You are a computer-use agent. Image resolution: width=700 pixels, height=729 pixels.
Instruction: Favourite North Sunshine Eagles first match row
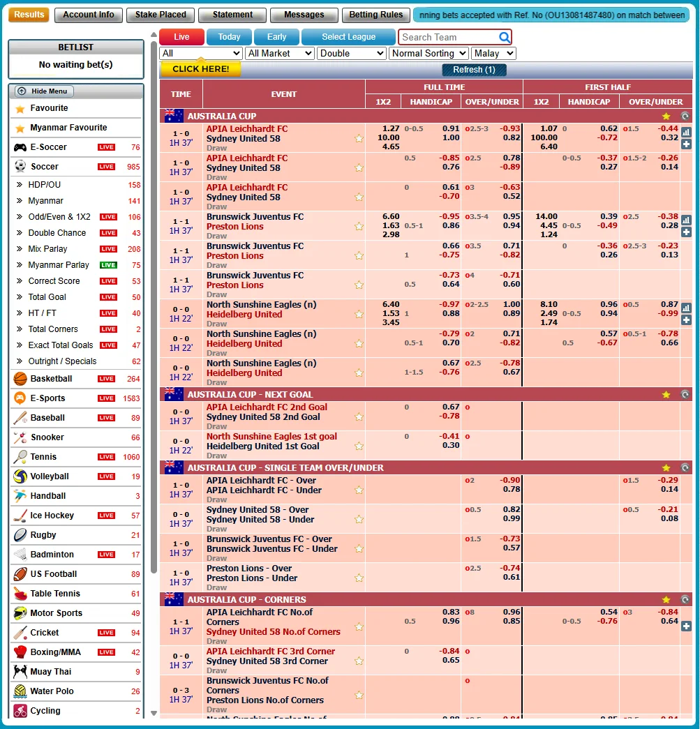359,315
